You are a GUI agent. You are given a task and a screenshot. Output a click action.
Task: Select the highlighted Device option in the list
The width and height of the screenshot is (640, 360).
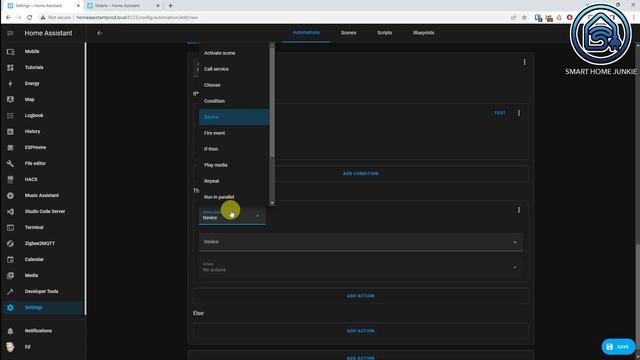[234, 117]
